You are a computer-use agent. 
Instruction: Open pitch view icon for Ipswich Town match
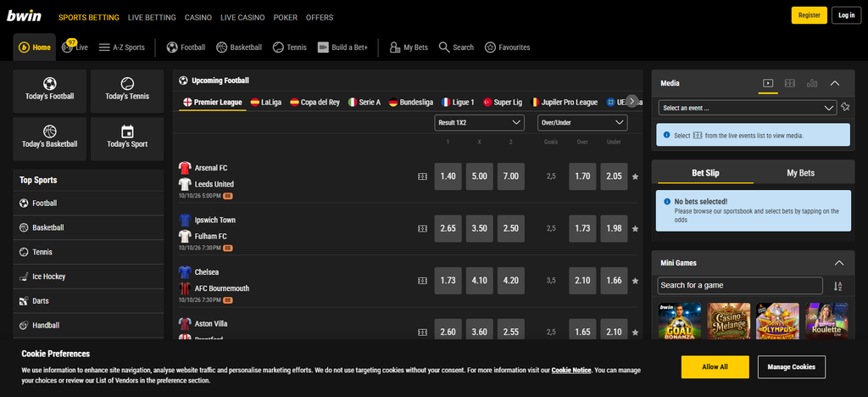tap(422, 228)
